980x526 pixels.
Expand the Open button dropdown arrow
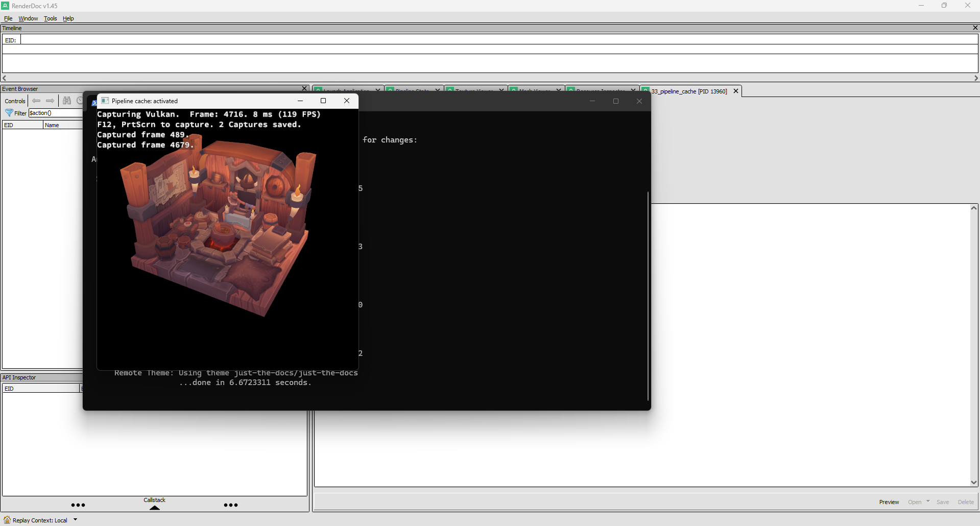(x=928, y=501)
